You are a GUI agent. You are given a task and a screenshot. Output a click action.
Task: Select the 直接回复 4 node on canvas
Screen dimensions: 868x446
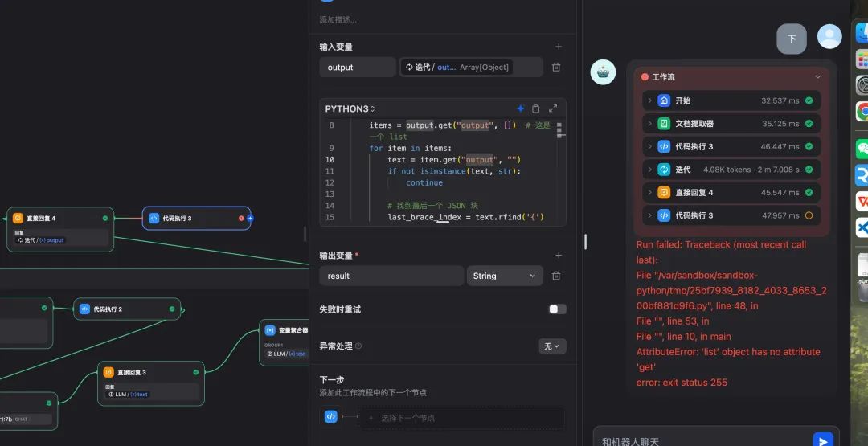(60, 229)
